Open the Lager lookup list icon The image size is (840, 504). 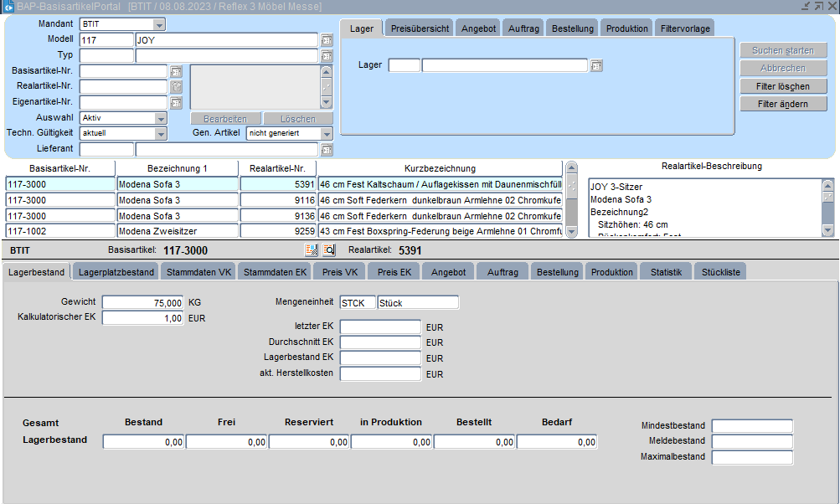click(596, 65)
